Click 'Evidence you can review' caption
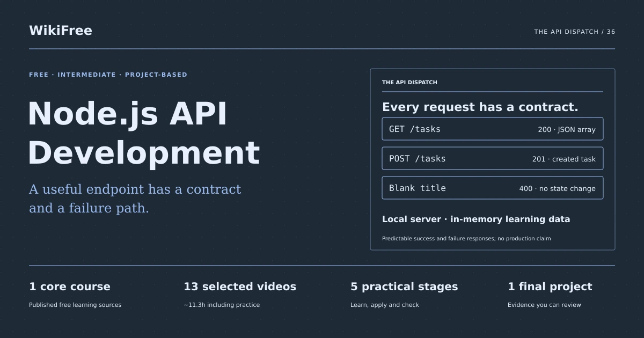The height and width of the screenshot is (338, 644). tap(544, 305)
